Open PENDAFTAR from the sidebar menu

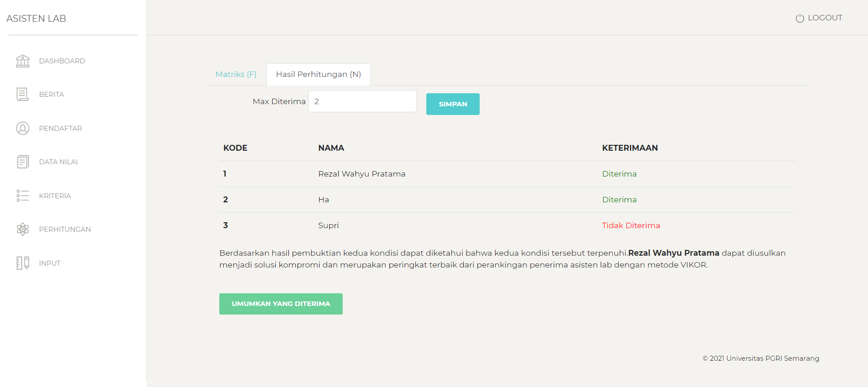[61, 128]
